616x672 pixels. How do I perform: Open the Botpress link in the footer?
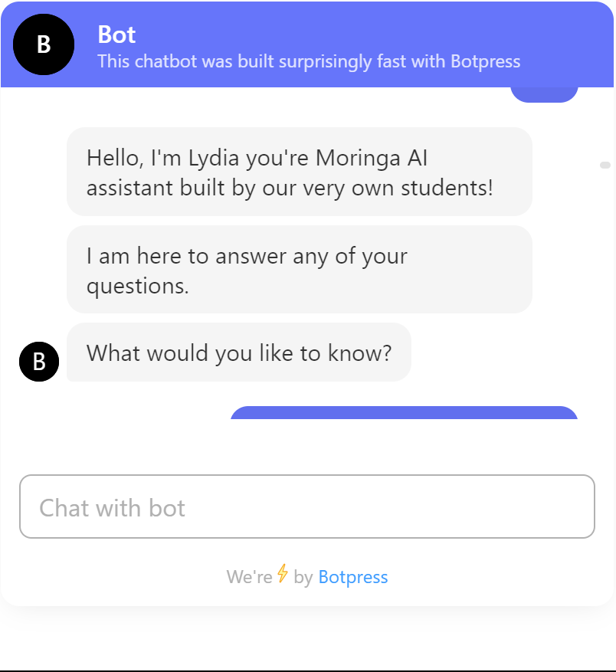click(x=352, y=577)
